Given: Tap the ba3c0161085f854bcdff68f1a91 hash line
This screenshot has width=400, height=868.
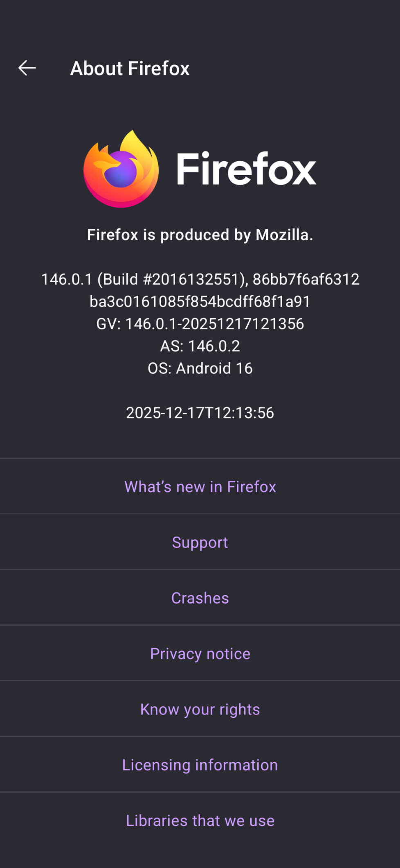Looking at the screenshot, I should [x=200, y=302].
